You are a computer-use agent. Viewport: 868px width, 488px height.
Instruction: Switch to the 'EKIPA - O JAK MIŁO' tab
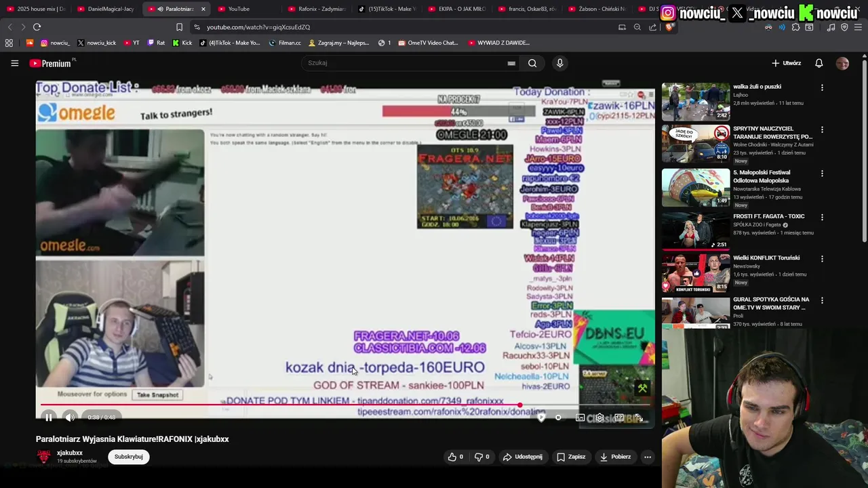(457, 9)
